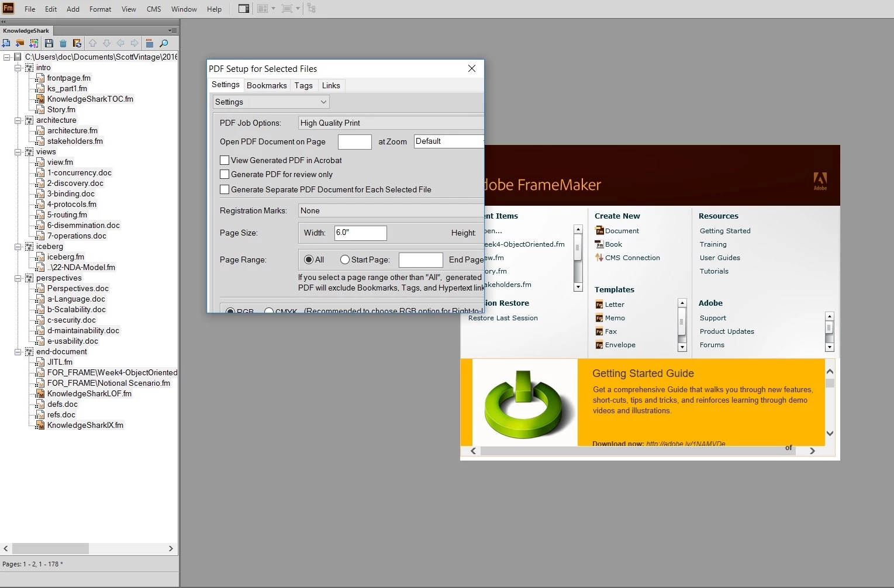Image resolution: width=894 pixels, height=588 pixels.
Task: Select c-security.doc in book tree
Action: point(71,320)
